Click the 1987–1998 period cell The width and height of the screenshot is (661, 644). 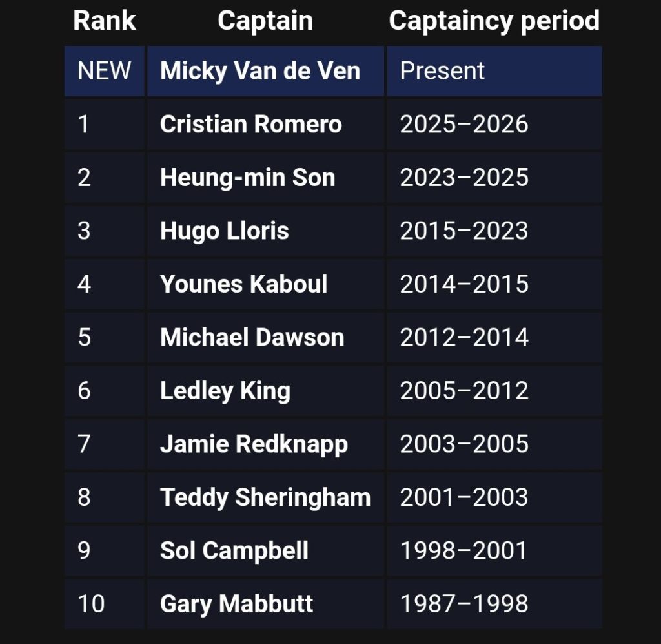494,603
